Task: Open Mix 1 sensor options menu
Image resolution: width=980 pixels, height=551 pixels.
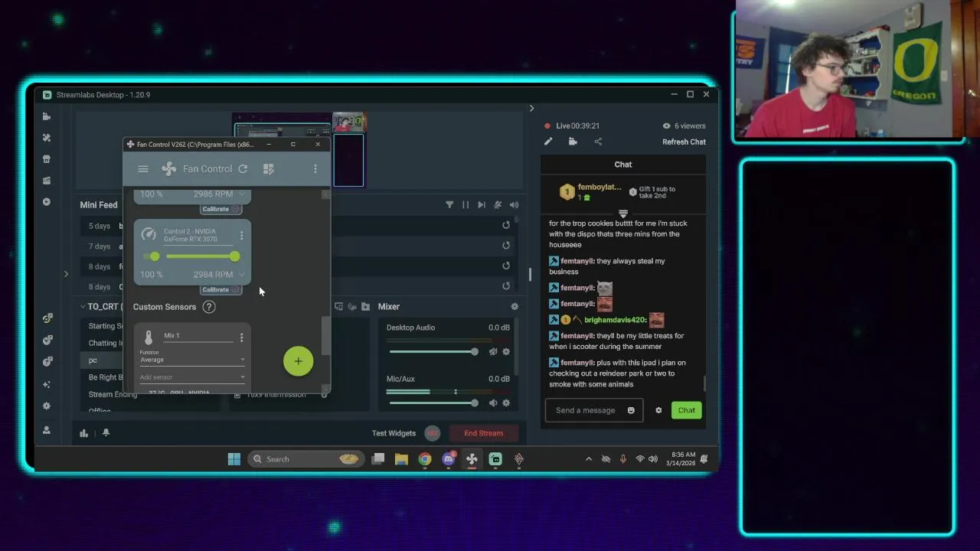Action: 241,337
